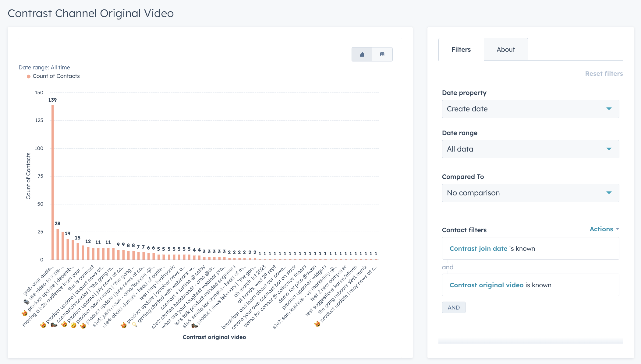Open the Compared To No comparison dropdown
Viewport: 641px width, 364px height.
click(x=530, y=193)
